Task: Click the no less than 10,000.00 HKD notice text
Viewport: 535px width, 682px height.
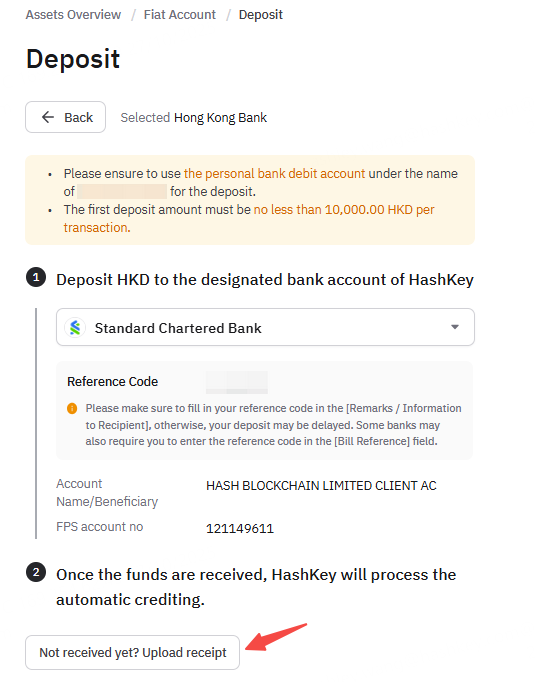Action: (249, 218)
